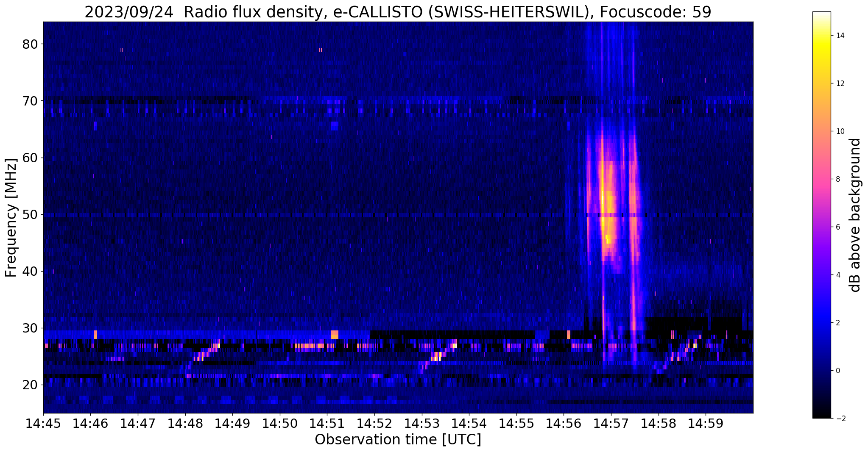Click the colorbar tick label 12
Image resolution: width=868 pixels, height=452 pixels.
point(840,83)
